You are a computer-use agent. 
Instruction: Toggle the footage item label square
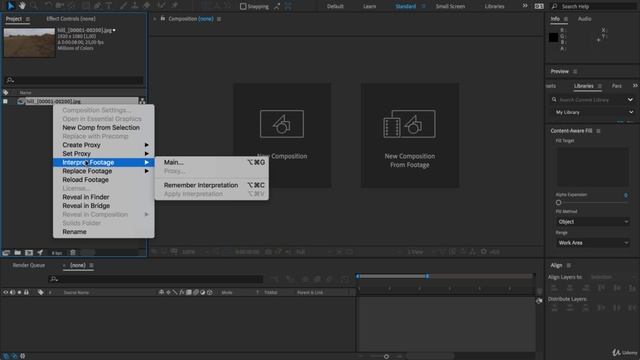(5, 101)
